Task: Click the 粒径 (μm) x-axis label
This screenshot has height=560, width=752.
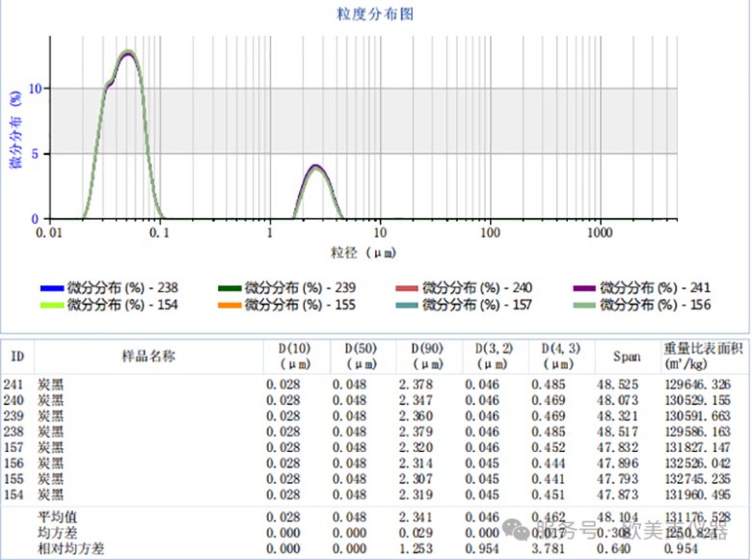Action: pyautogui.click(x=363, y=253)
